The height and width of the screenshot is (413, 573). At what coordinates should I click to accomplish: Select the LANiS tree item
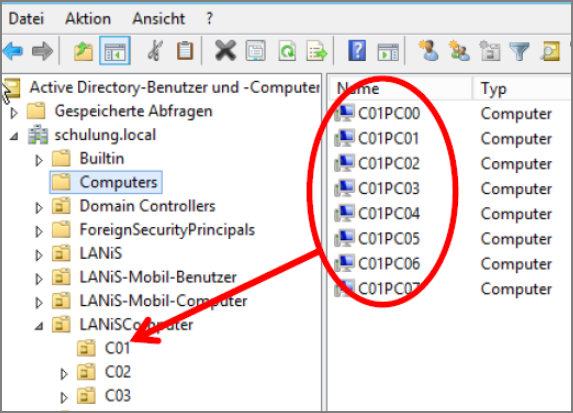(x=101, y=253)
